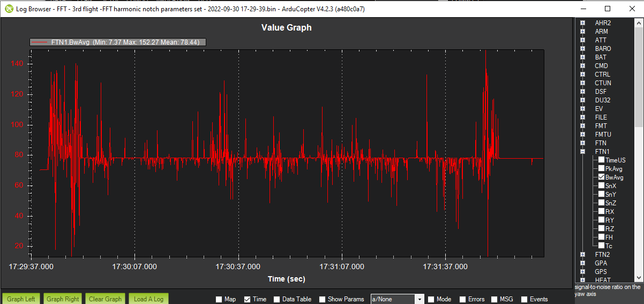Screen dimensions: 644x304
Task: Select the GPS tree item label
Action: click(x=601, y=272)
